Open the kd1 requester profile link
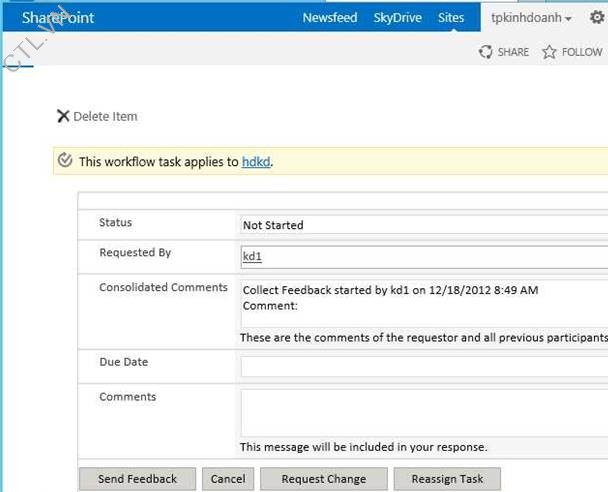 coord(252,256)
